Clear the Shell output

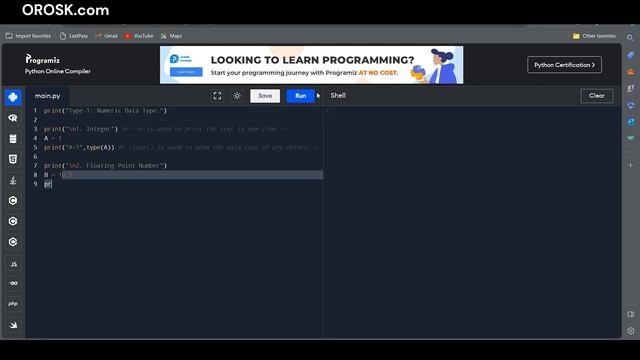(x=596, y=96)
